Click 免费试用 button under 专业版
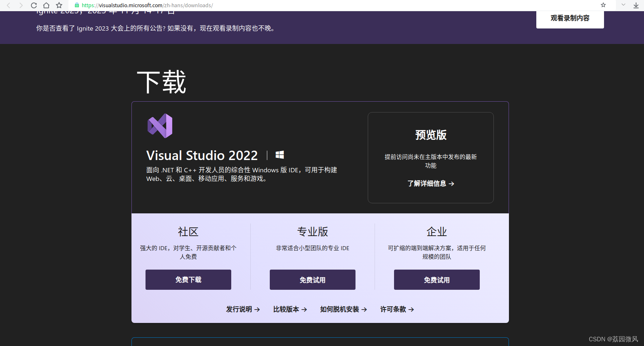This screenshot has width=644, height=346. [313, 280]
